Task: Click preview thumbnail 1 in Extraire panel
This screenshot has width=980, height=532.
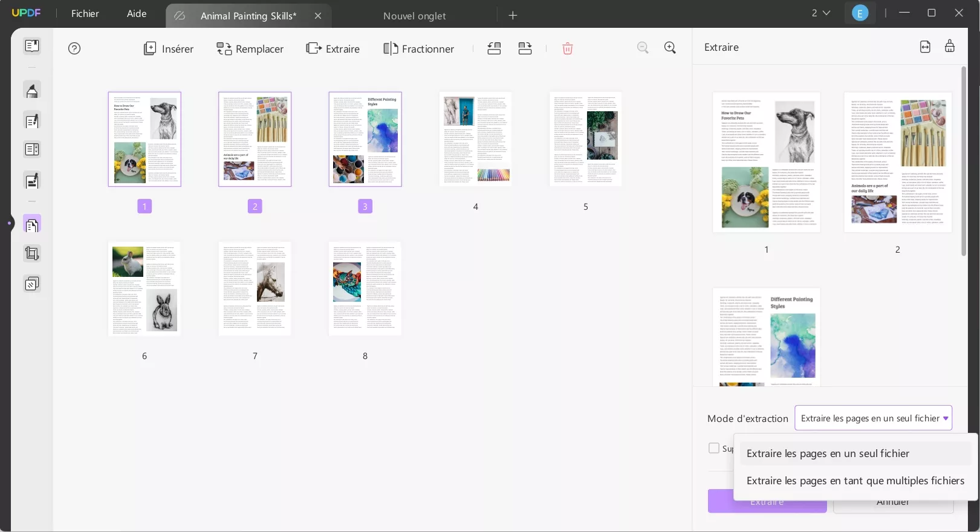Action: point(767,162)
